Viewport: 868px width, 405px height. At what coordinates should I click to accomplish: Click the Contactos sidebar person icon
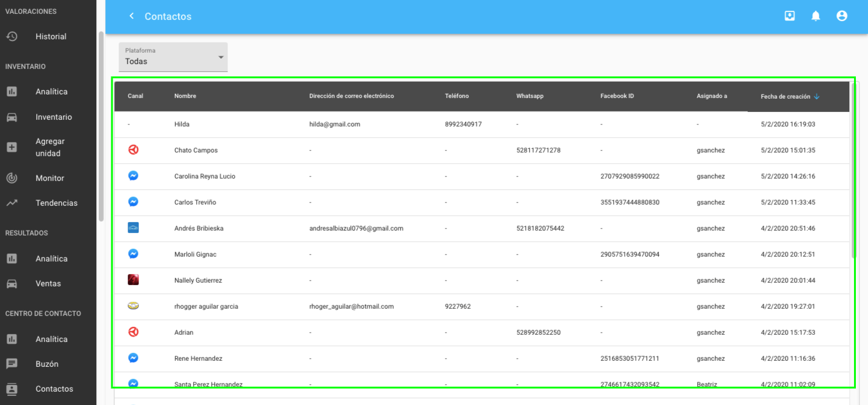(x=12, y=389)
